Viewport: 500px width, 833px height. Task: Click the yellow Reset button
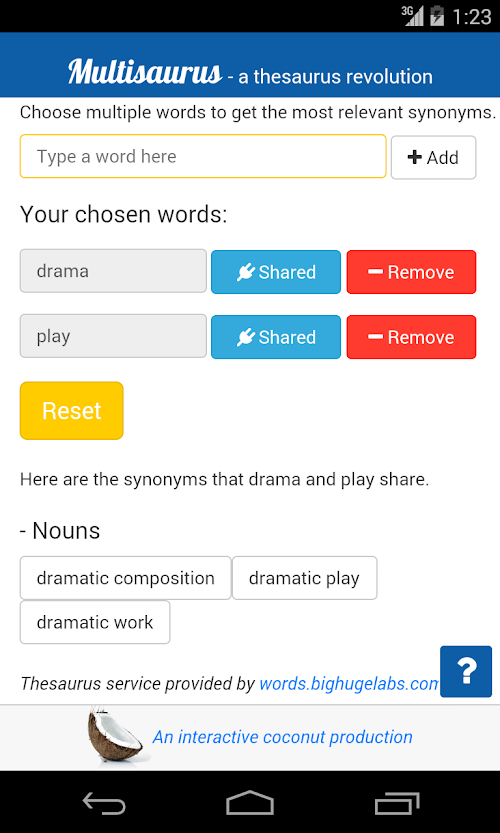[x=72, y=411]
